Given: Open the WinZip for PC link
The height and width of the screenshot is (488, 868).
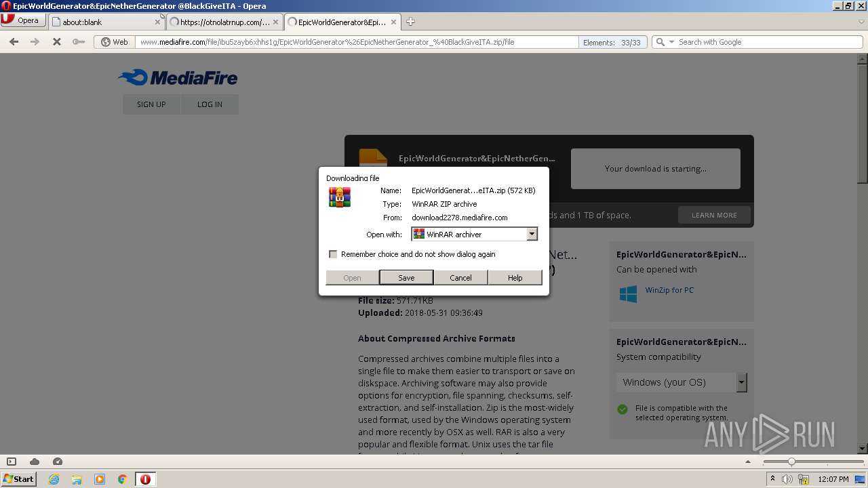Looking at the screenshot, I should pos(669,290).
